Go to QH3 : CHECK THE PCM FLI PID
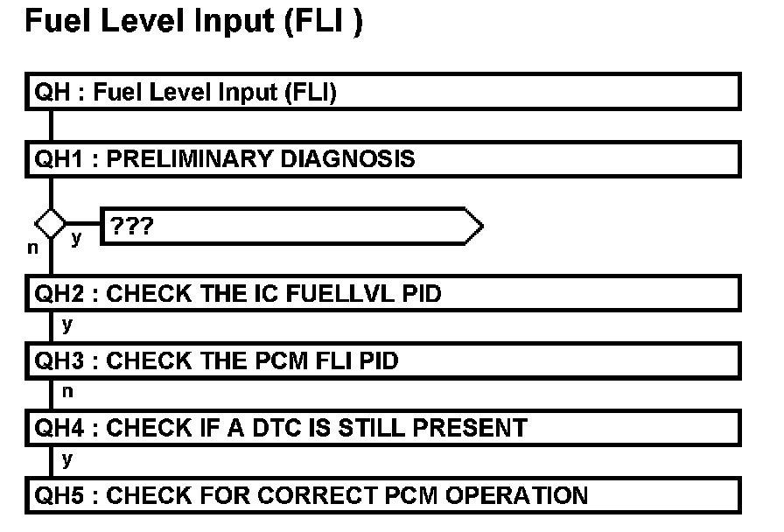Screen dimensions: 784x532 point(383,360)
